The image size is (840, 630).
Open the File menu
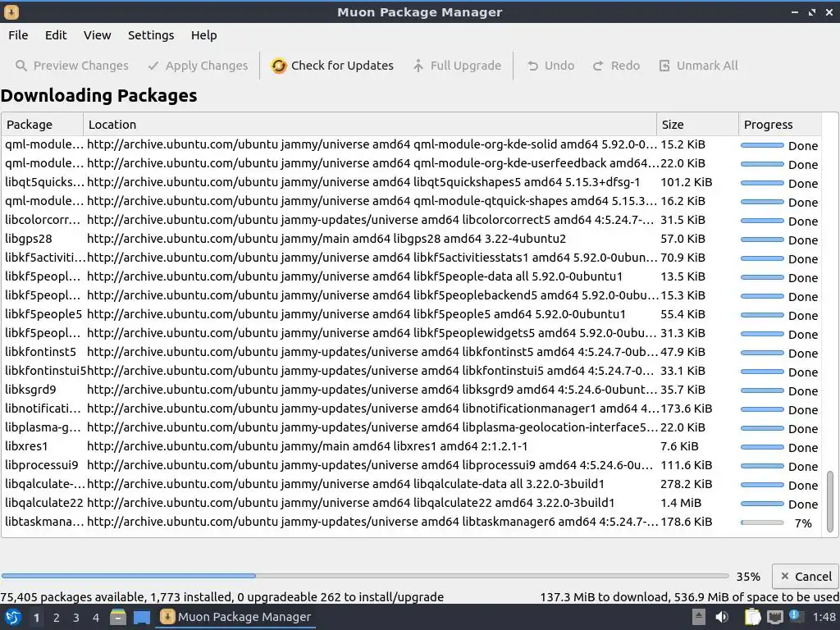click(x=18, y=35)
